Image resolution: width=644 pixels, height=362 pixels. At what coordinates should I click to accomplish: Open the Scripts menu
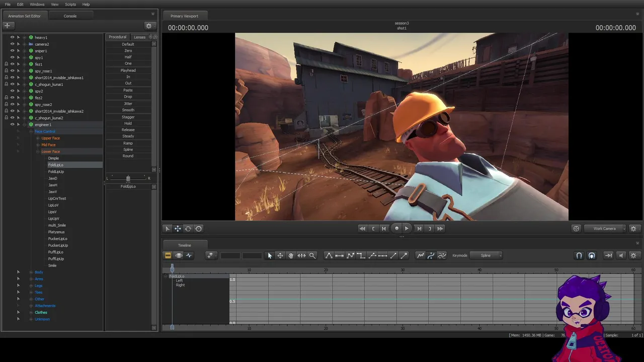pos(70,4)
